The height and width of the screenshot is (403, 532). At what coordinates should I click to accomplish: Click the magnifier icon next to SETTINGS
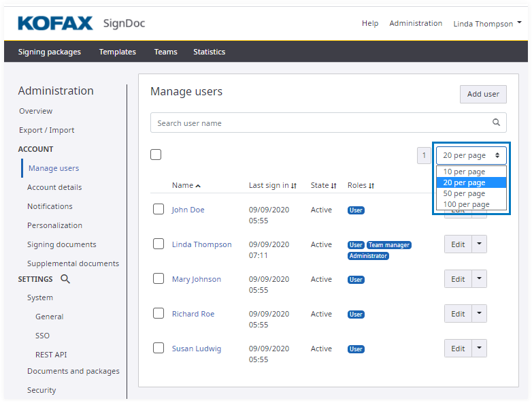[65, 279]
